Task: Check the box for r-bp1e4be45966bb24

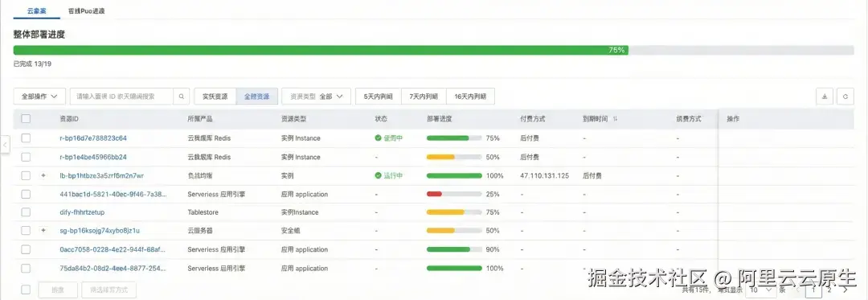Action: click(x=26, y=157)
